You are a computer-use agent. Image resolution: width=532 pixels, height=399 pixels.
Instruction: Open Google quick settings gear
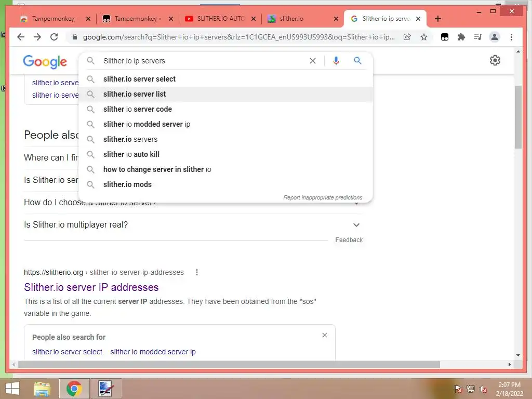[495, 60]
